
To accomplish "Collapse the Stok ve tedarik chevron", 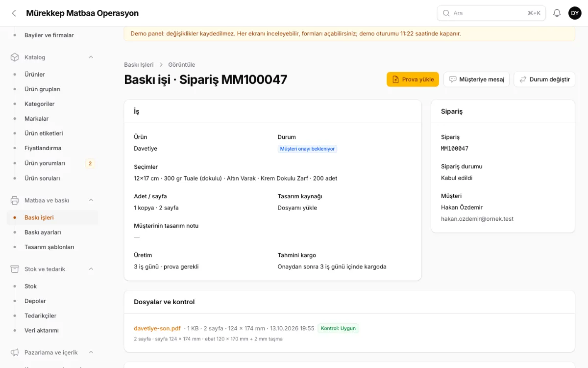I will click(91, 269).
